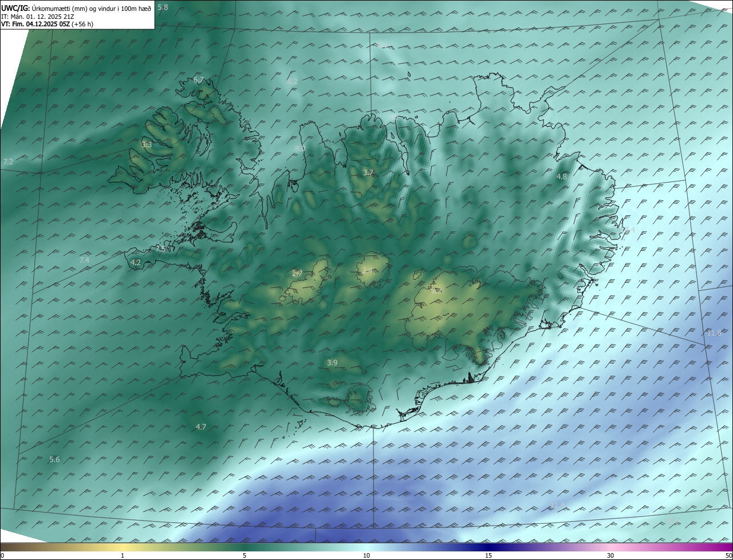Click the map value "6.7"
The width and height of the screenshot is (733, 560).
(x=199, y=80)
